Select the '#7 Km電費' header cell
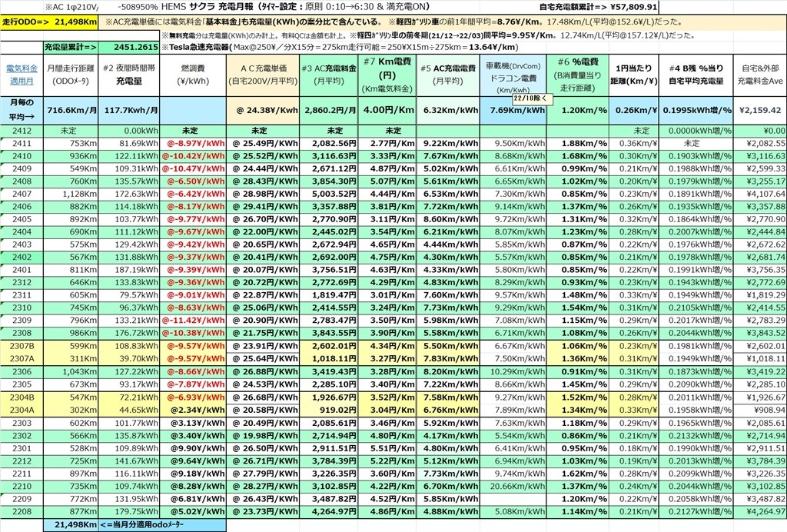The height and width of the screenshot is (532, 787). pos(387,75)
